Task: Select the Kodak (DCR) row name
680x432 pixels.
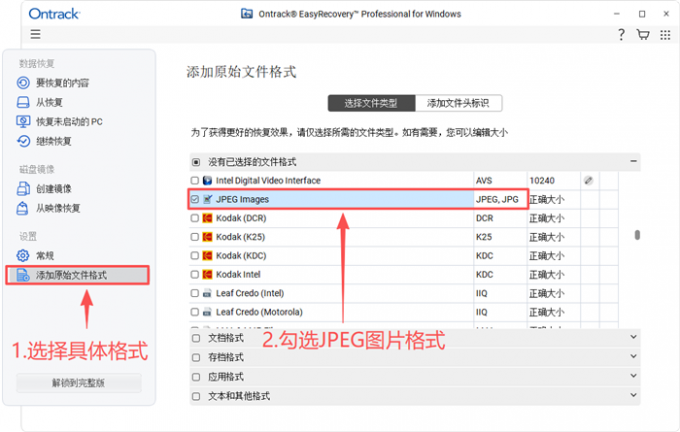Action: coord(241,218)
